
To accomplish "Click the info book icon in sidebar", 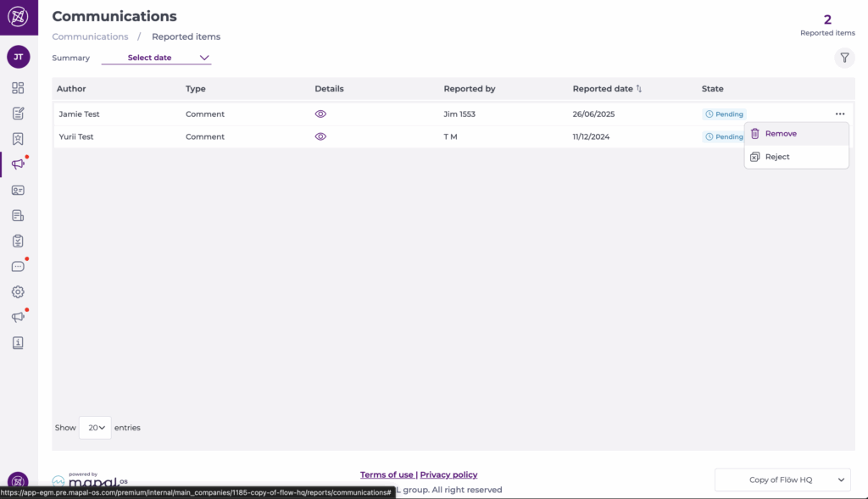I will click(x=18, y=343).
